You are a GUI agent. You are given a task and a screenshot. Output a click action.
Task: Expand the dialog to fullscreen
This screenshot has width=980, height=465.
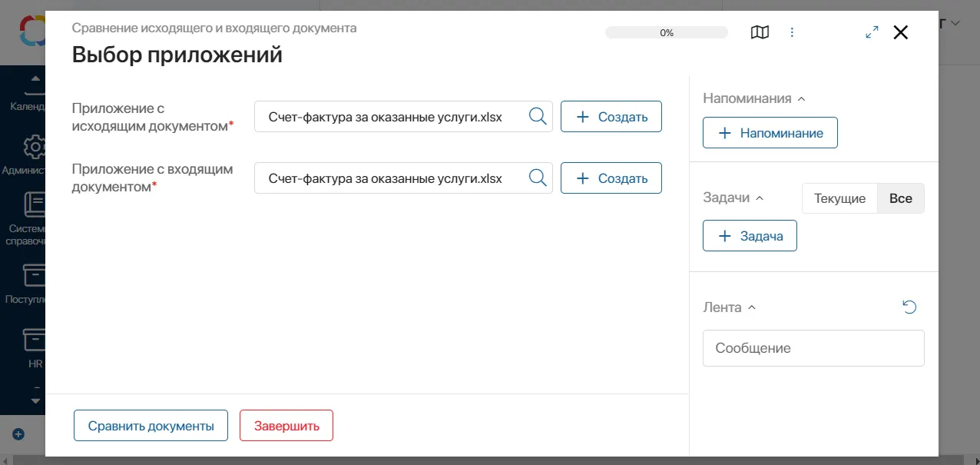(871, 32)
